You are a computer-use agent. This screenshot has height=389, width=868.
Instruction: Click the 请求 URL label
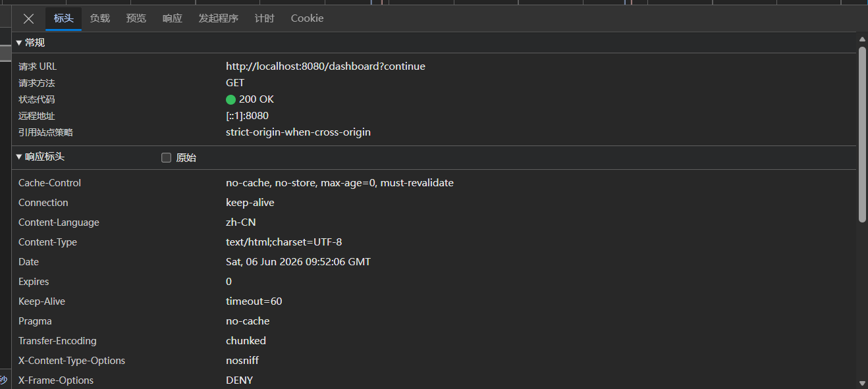pos(38,66)
